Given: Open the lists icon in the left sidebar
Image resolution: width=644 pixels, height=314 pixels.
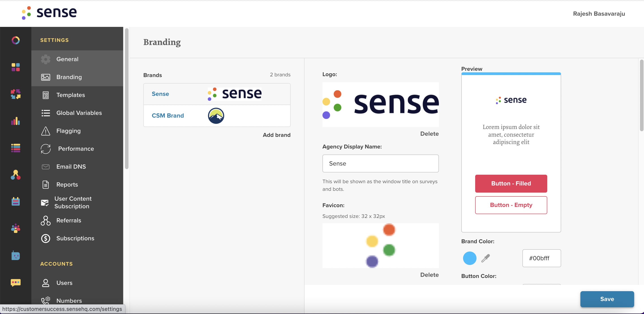Looking at the screenshot, I should 15,148.
